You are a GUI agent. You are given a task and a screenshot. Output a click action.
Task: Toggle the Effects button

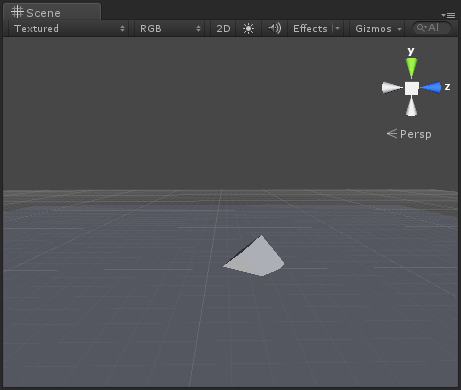click(x=310, y=29)
